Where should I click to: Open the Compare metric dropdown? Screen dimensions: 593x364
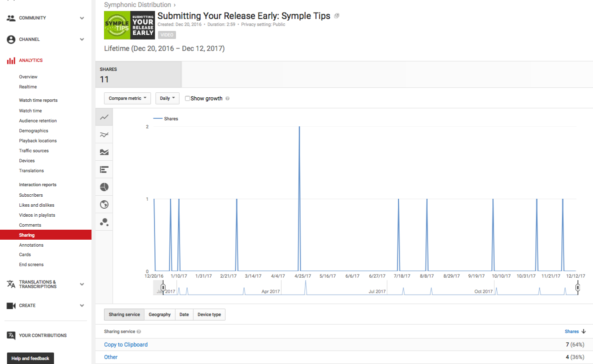point(127,98)
